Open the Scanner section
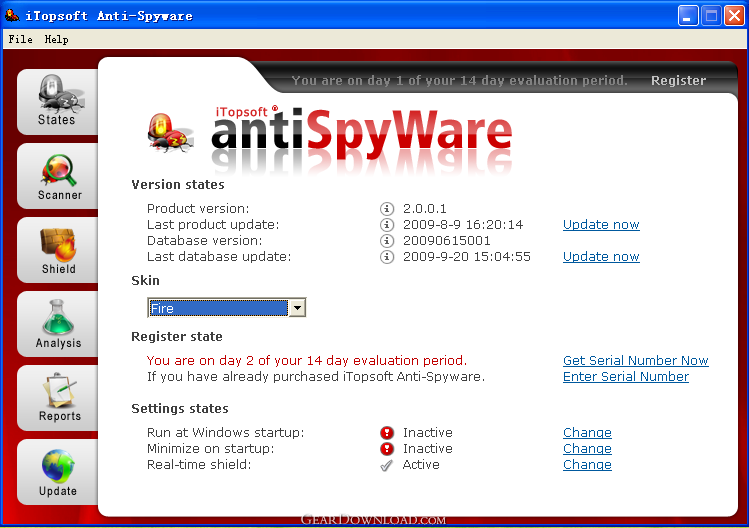Viewport: 749px width, 528px height. 58,176
